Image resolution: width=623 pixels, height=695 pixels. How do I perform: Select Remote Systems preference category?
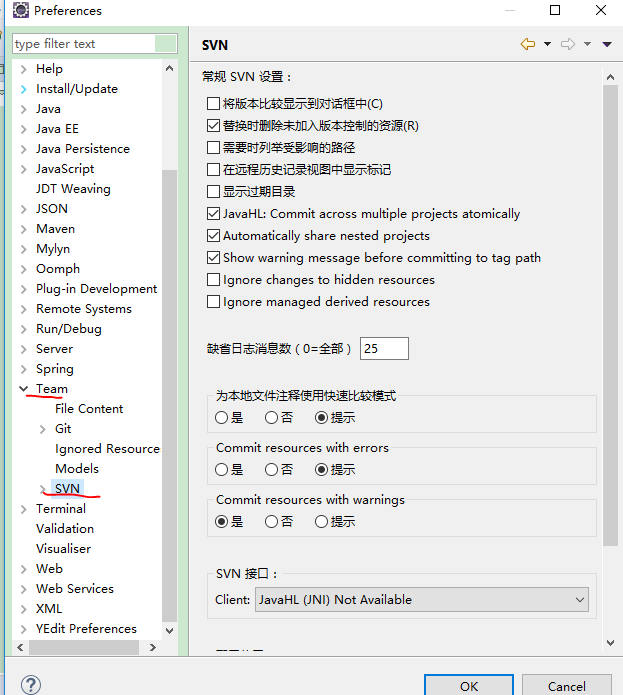84,308
